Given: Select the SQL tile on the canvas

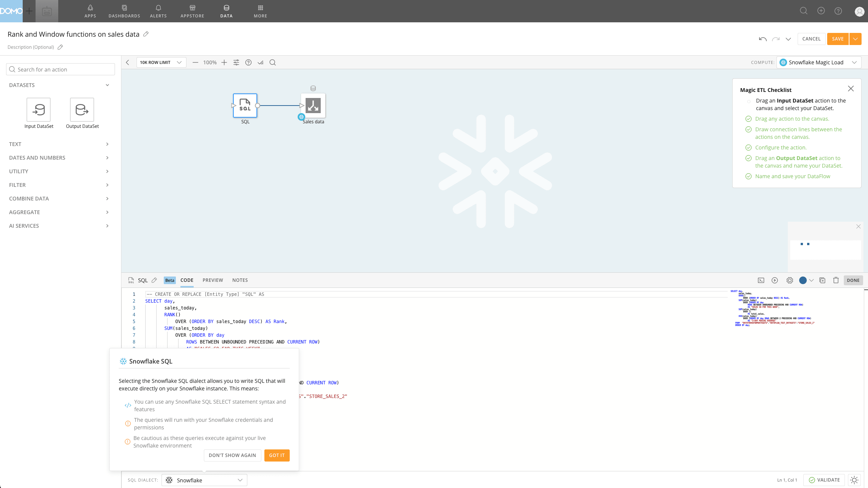Looking at the screenshot, I should pyautogui.click(x=245, y=106).
